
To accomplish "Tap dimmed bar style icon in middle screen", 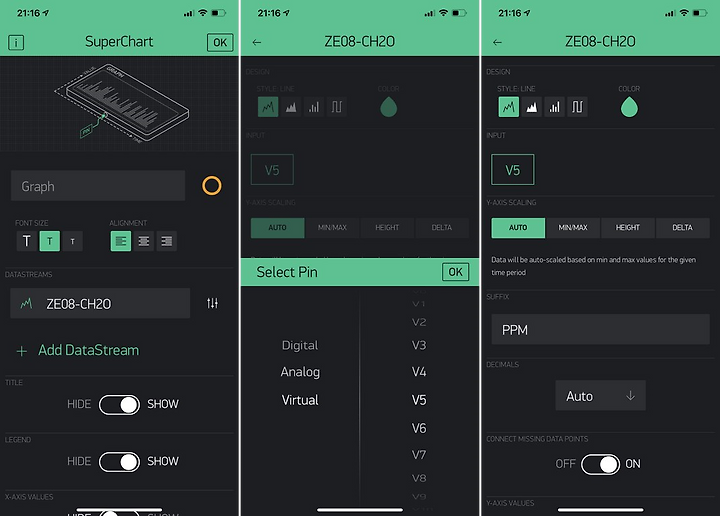I will tap(314, 107).
